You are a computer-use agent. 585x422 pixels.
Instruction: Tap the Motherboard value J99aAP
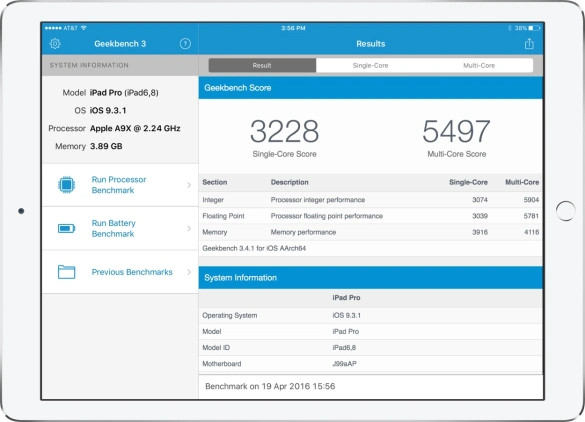(344, 363)
